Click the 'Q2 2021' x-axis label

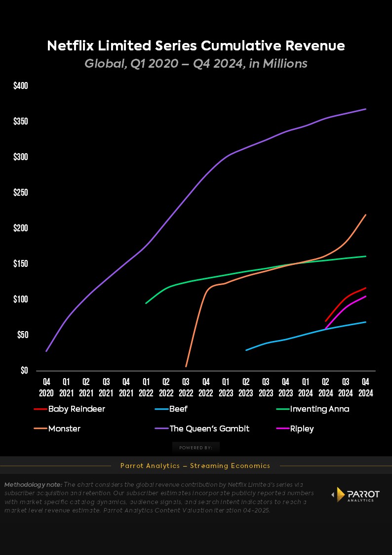pyautogui.click(x=86, y=387)
